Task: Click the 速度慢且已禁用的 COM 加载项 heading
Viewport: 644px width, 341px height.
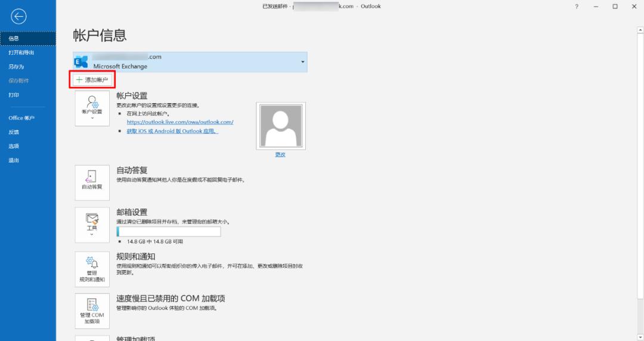Action: (x=171, y=298)
